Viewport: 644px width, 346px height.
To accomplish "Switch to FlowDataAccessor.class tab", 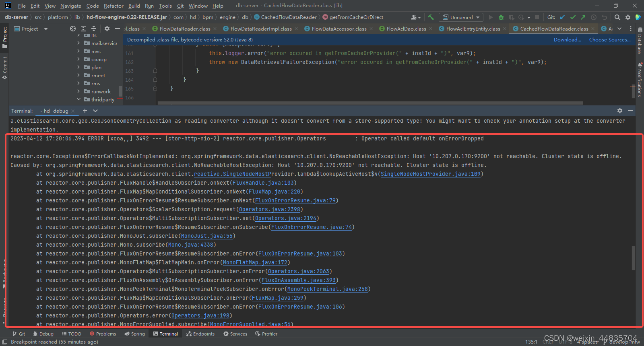I will 339,29.
